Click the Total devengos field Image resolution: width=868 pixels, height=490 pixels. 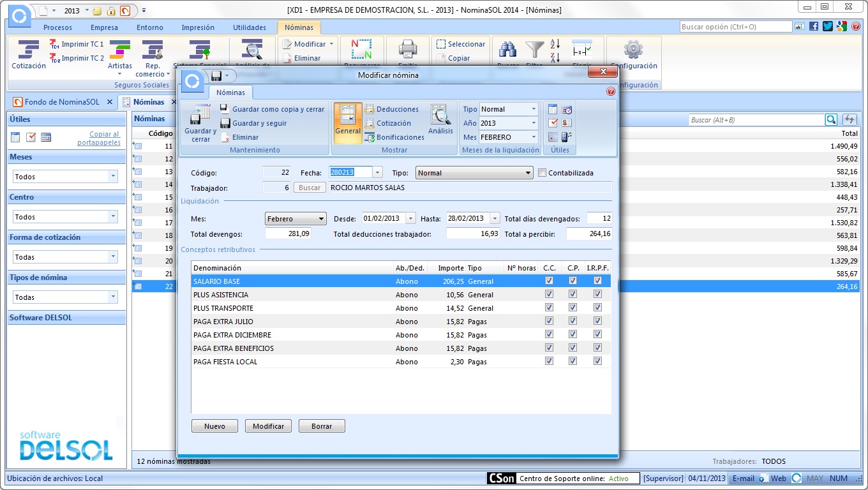[288, 234]
